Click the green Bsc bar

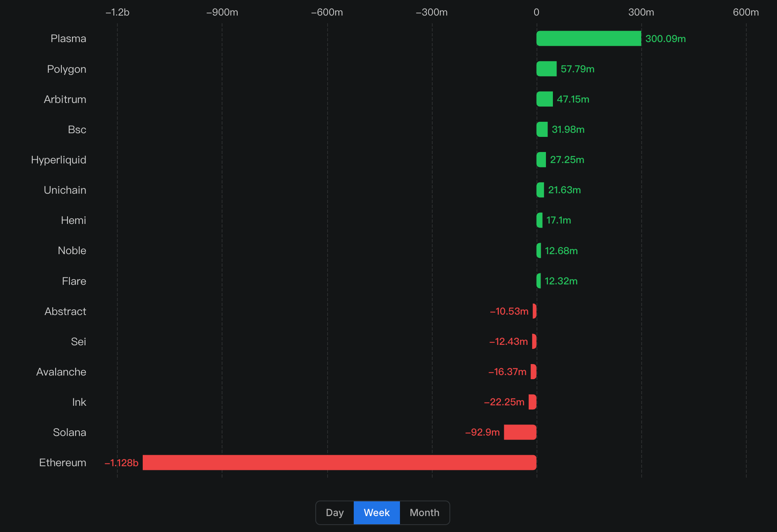click(542, 129)
